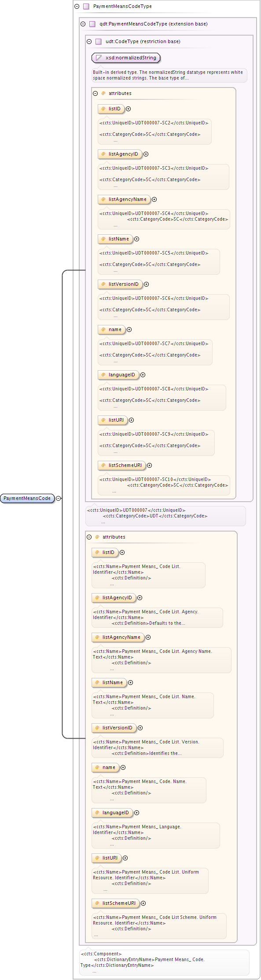Image resolution: width=261 pixels, height=980 pixels.
Task: Collapse the PaymentMeansCodeType top container
Action: tap(77, 7)
